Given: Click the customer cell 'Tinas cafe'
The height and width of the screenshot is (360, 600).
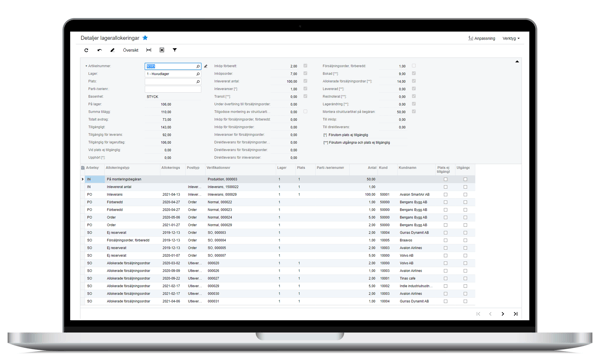Looking at the screenshot, I should point(408,279).
